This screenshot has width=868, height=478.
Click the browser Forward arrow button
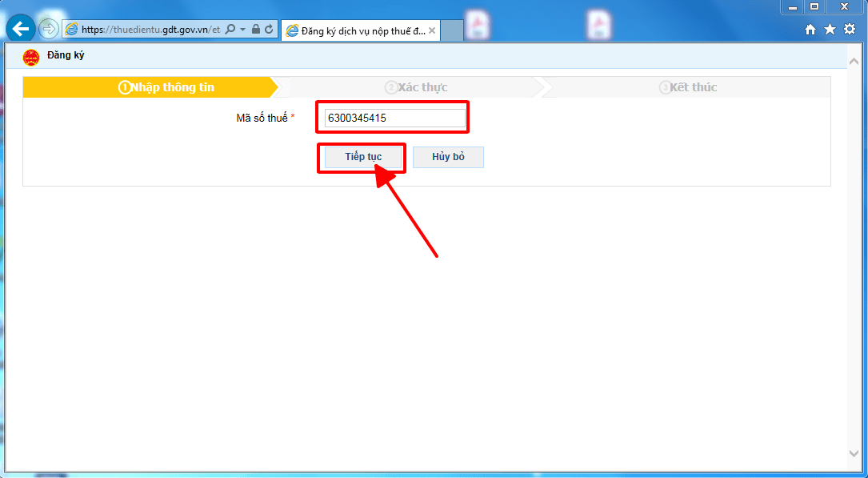click(x=49, y=30)
